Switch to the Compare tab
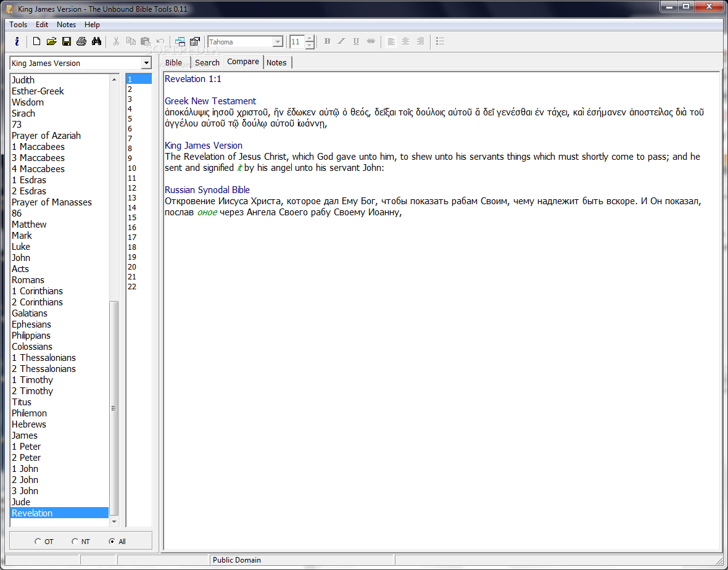 click(243, 62)
